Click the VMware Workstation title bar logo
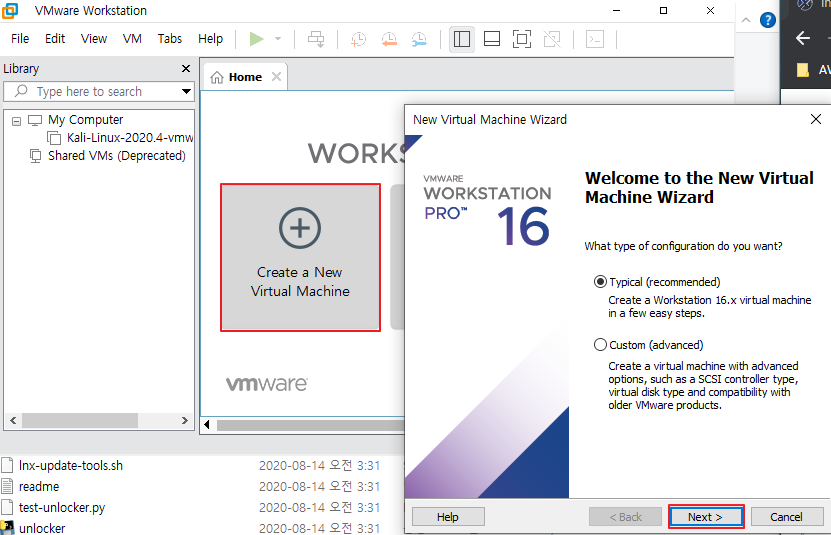Image resolution: width=831 pixels, height=535 pixels. coord(10,10)
